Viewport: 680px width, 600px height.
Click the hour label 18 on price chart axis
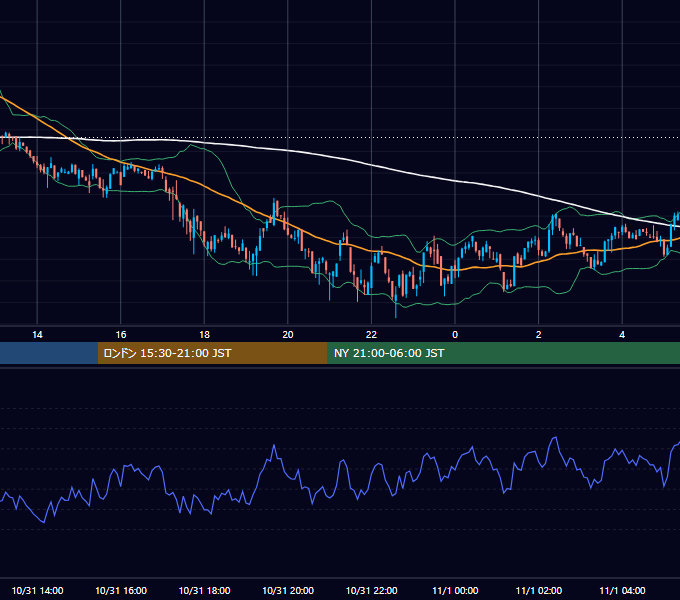[204, 335]
